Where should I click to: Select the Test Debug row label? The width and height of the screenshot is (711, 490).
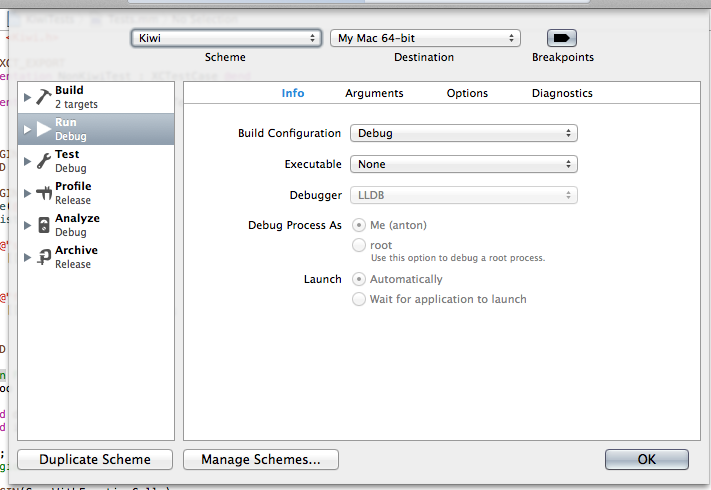coord(71,161)
